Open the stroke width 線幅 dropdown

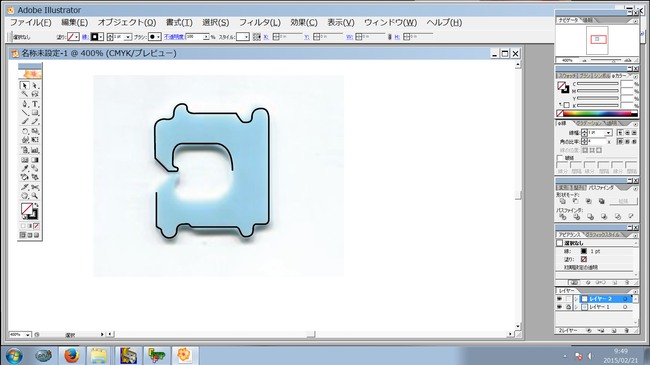[x=608, y=133]
